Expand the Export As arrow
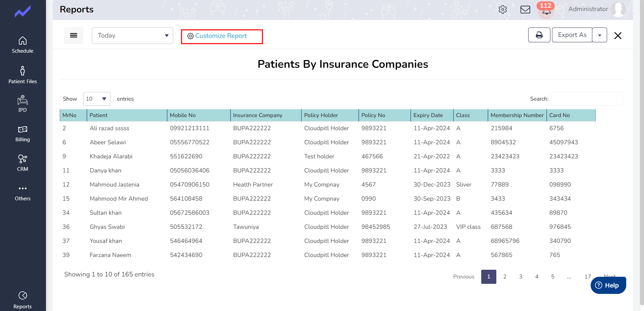644x311 pixels. (600, 35)
